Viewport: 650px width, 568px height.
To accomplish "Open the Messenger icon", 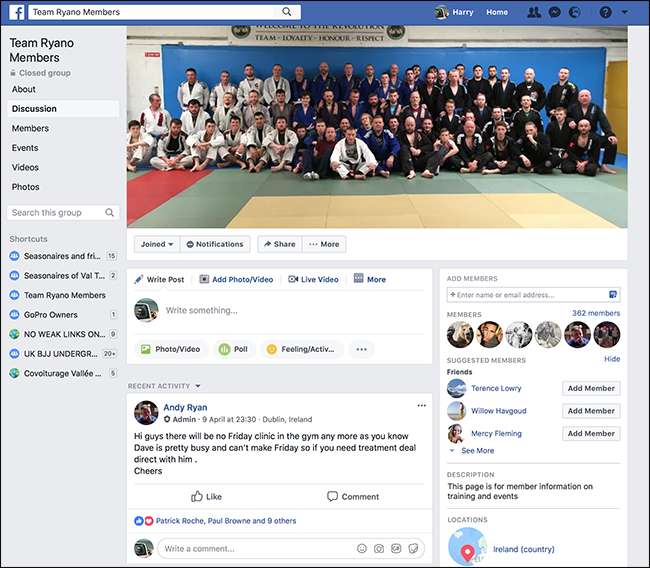I will tap(553, 12).
